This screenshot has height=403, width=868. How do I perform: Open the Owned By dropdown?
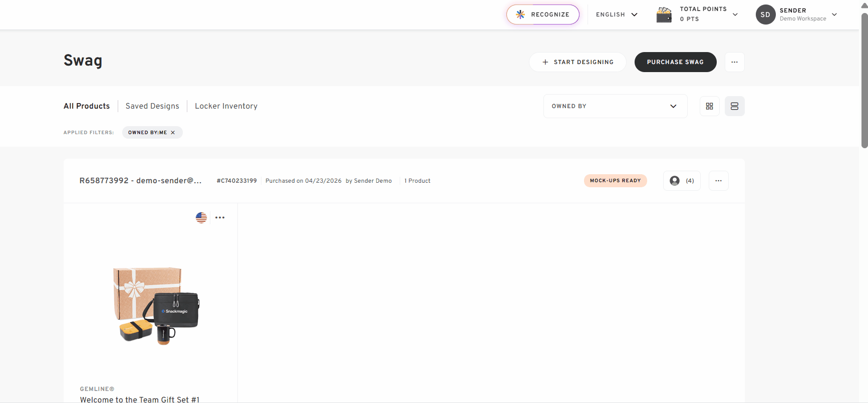[615, 106]
